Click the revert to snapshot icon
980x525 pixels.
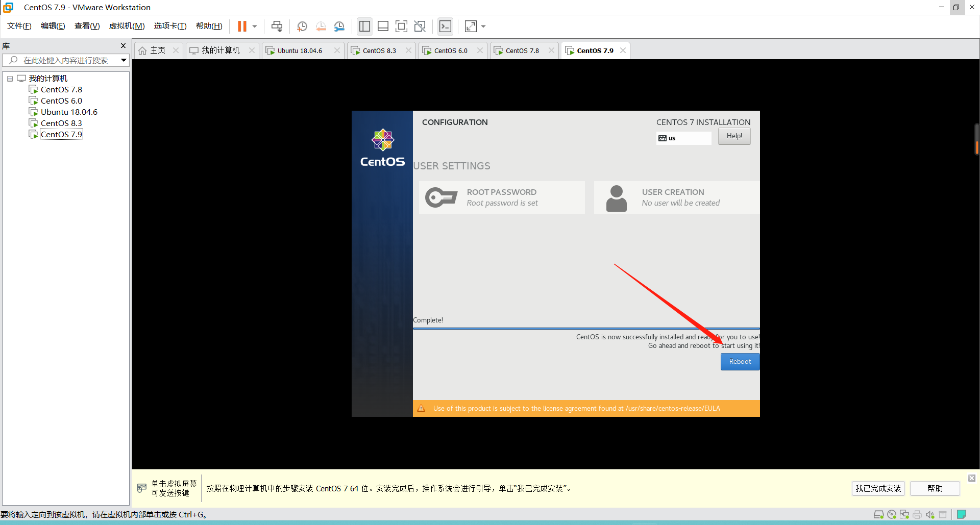(321, 26)
